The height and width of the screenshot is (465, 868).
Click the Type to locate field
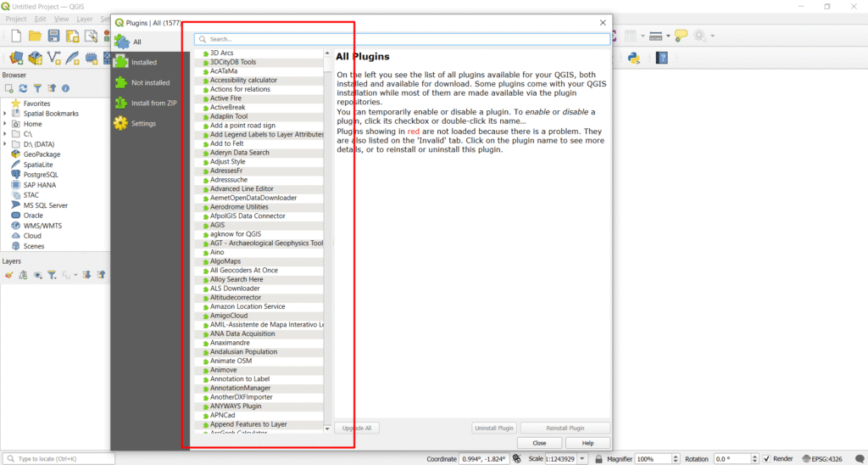[58, 459]
